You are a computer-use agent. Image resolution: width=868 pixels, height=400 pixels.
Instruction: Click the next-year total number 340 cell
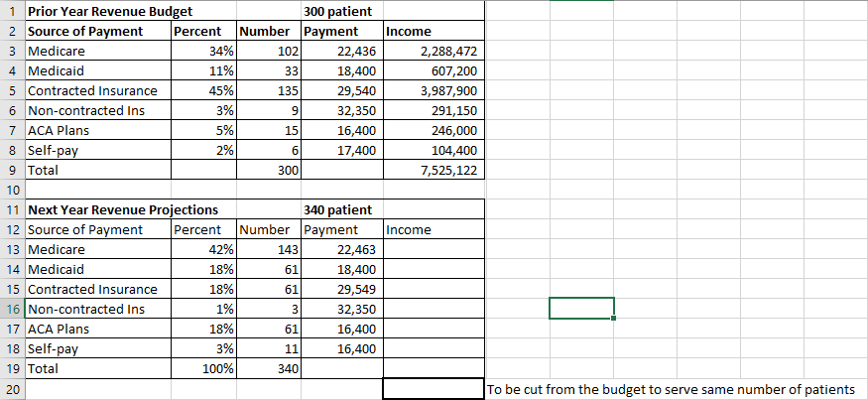pyautogui.click(x=269, y=369)
